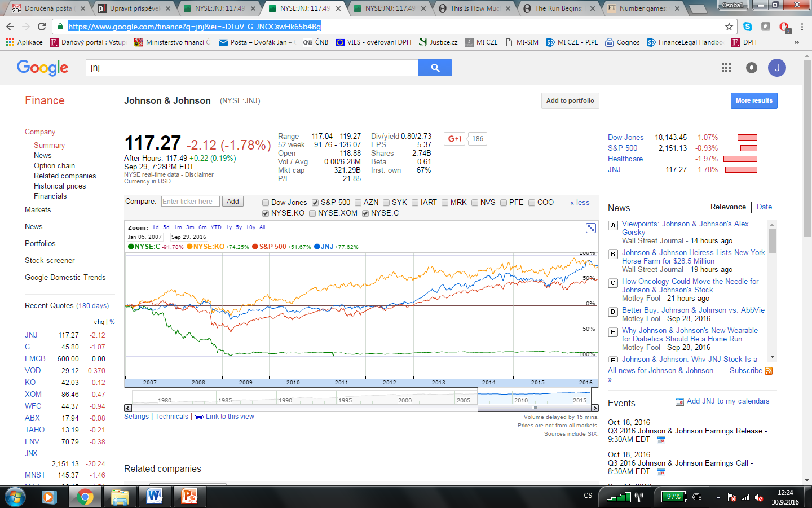812x508 pixels.
Task: Click the address bar URL
Action: coord(195,27)
